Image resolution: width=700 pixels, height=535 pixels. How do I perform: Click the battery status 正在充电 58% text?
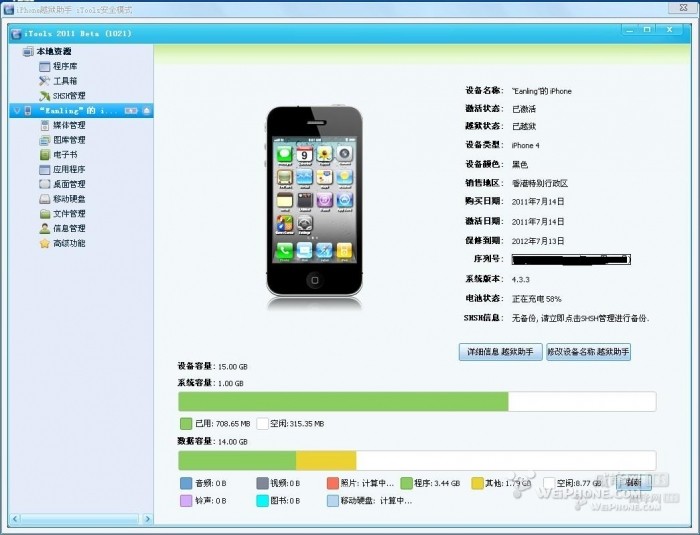click(x=537, y=299)
